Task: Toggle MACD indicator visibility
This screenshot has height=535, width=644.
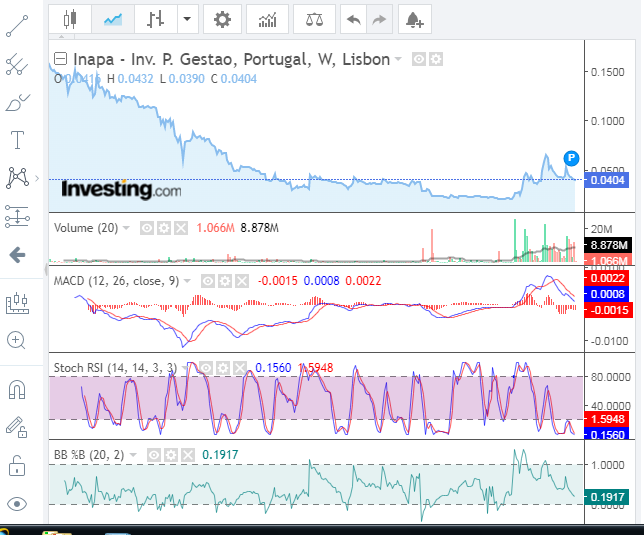Action: coord(208,281)
